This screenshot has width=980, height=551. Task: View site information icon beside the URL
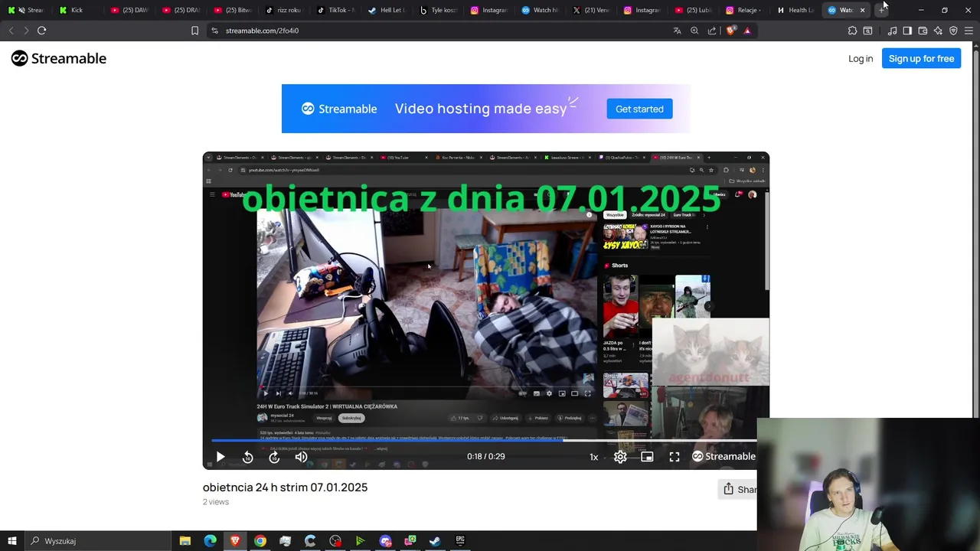point(215,31)
